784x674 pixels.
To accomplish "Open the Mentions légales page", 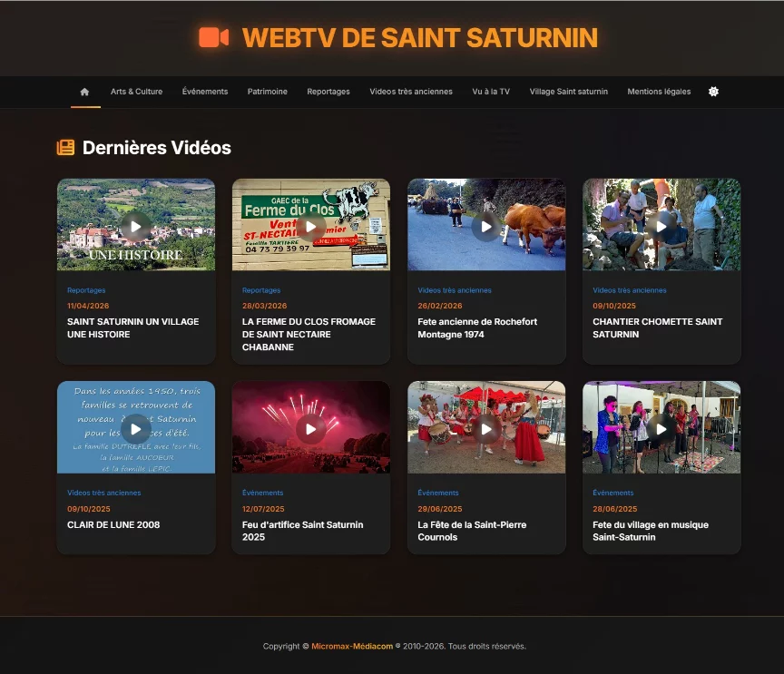I will click(659, 92).
